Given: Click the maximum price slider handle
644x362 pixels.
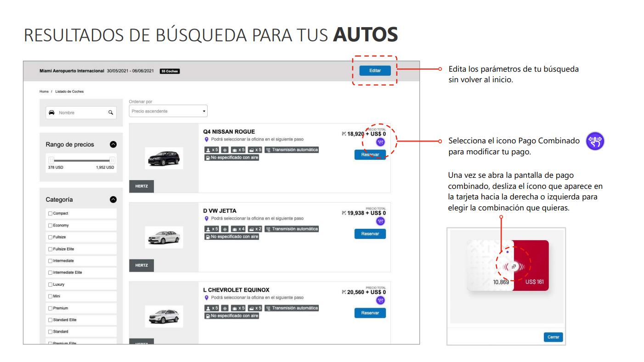Looking at the screenshot, I should [x=112, y=160].
